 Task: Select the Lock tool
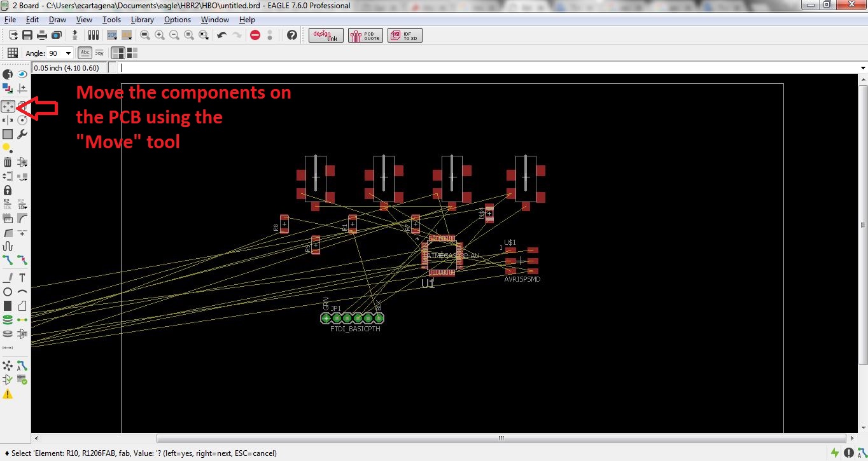tap(8, 189)
